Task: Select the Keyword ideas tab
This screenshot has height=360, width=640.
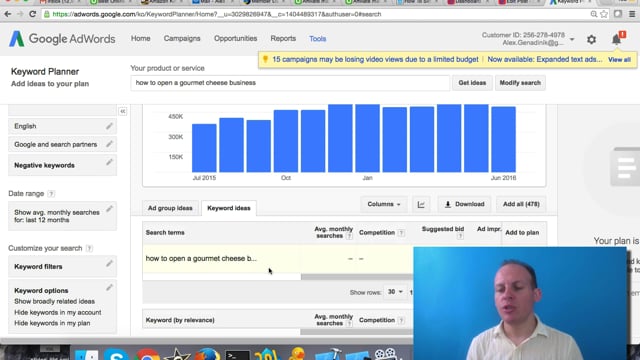Action: (x=229, y=208)
